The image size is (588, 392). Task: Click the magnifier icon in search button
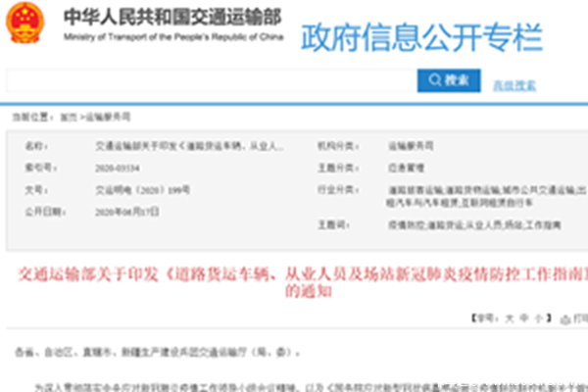coord(433,79)
